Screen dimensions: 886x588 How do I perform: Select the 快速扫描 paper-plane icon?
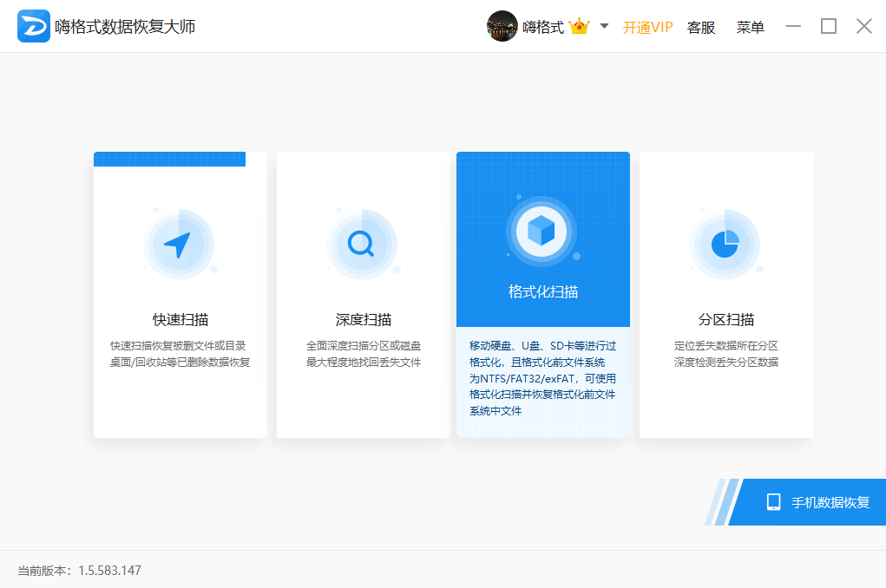point(179,245)
